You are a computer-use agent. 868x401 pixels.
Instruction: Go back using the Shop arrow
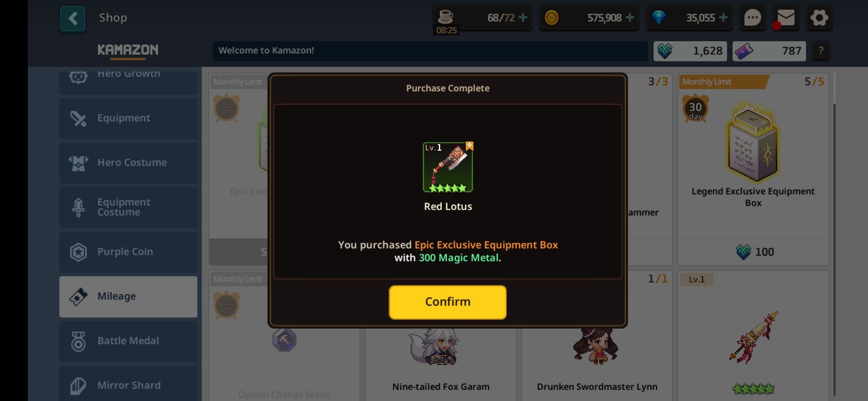click(x=73, y=19)
